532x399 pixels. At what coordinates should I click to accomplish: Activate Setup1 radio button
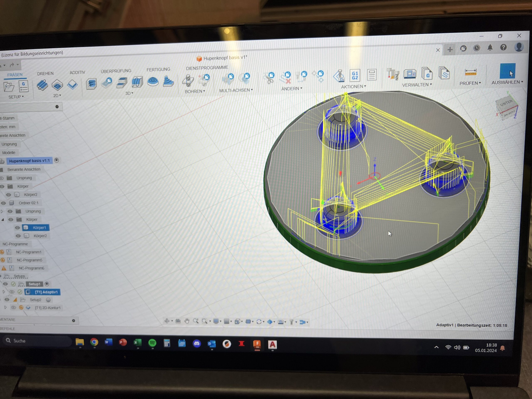pyautogui.click(x=47, y=284)
